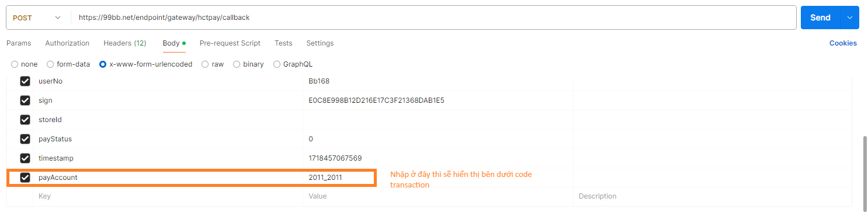Switch to the Params tab

(x=19, y=43)
